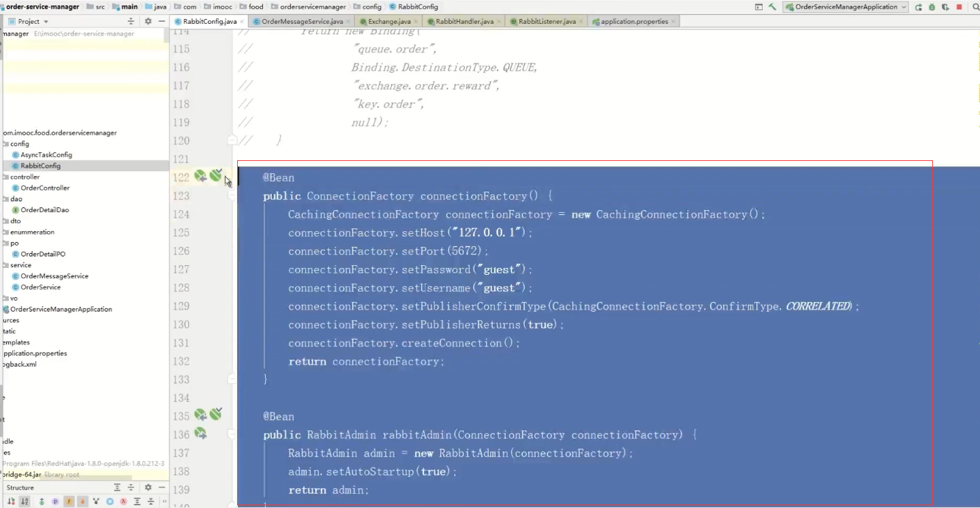Click the first bean gutter icon at line 135

pos(200,415)
